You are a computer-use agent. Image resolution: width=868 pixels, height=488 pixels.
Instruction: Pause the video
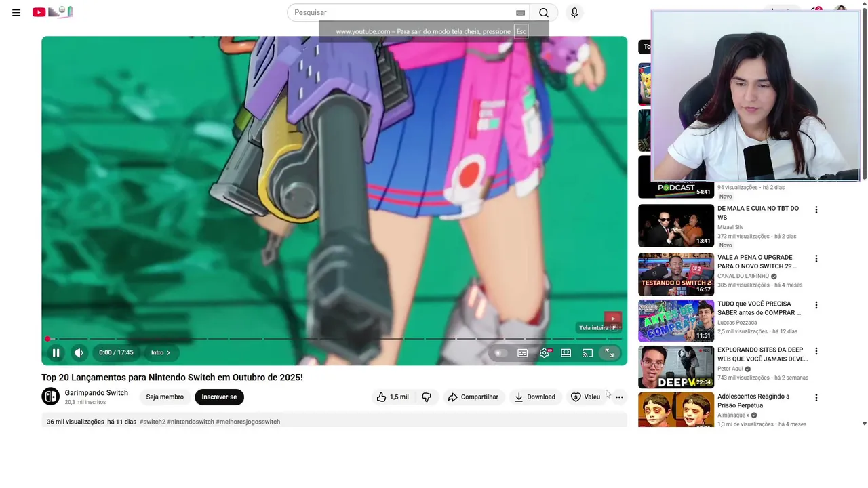pos(56,352)
